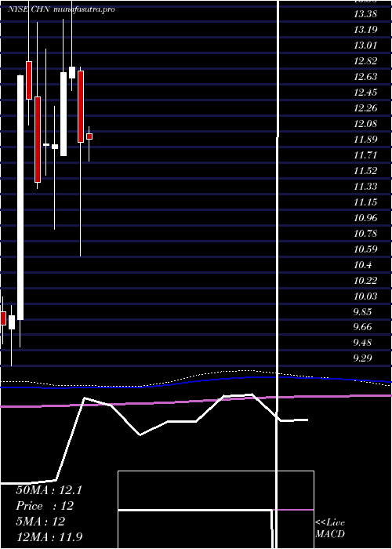The width and height of the screenshot is (392, 549).
Task: Click the 9.48 price axis label
Action: pos(362,343)
